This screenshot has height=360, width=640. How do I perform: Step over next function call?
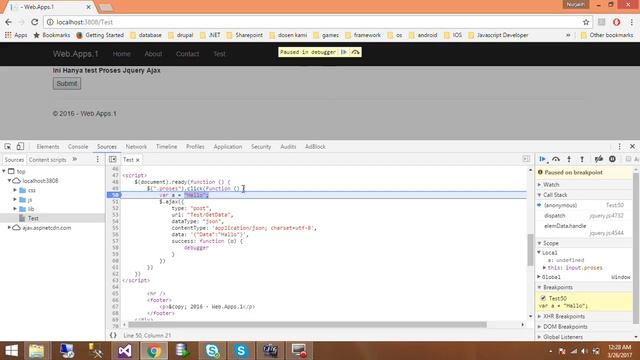[556, 159]
